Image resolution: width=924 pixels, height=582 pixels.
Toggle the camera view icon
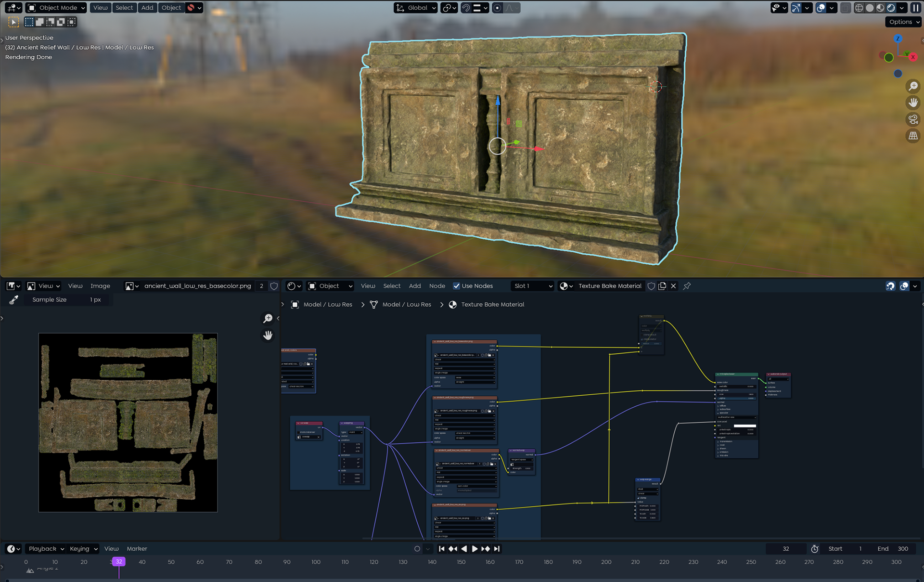[x=913, y=119]
